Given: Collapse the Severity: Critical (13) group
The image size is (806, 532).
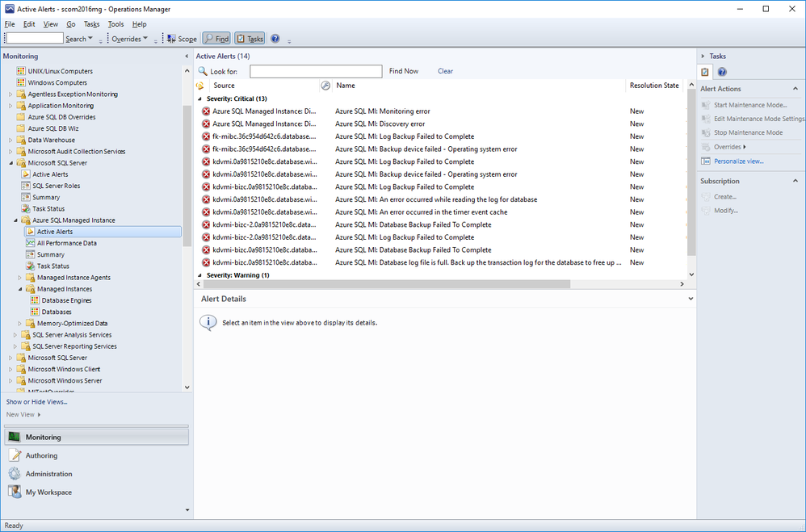Looking at the screenshot, I should [x=200, y=98].
